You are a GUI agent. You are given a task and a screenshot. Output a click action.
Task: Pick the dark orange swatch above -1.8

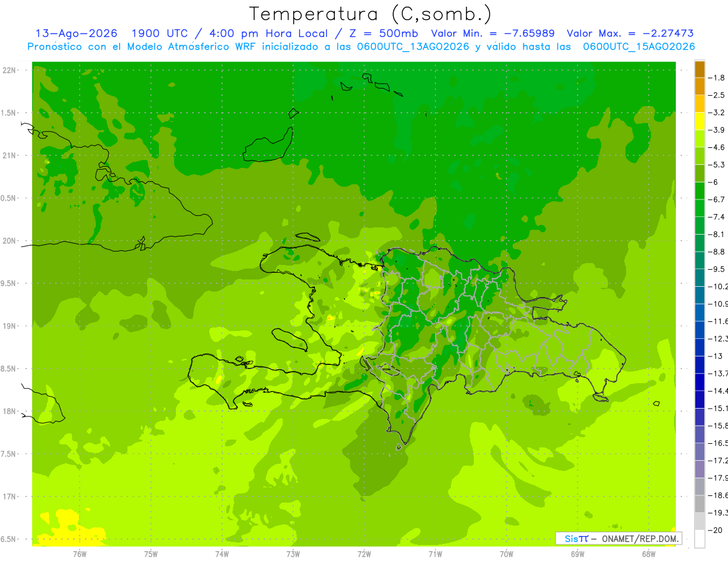[x=699, y=69]
